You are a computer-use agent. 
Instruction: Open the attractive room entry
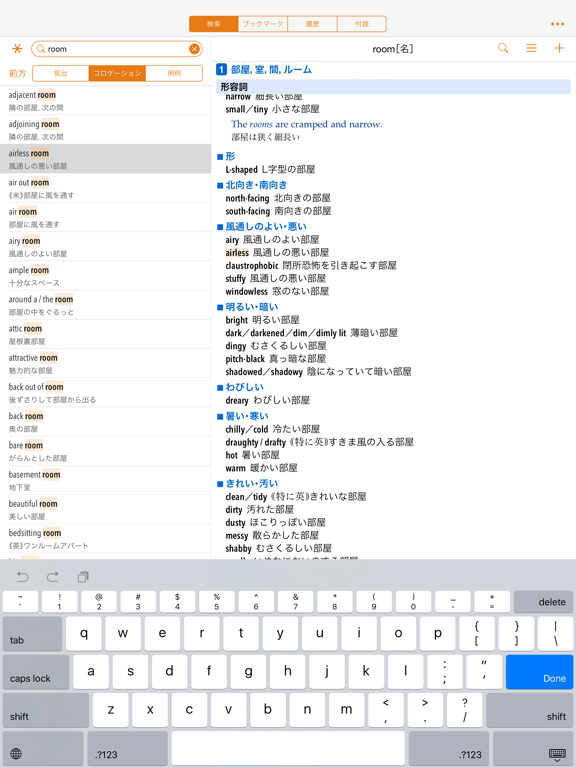coord(105,363)
